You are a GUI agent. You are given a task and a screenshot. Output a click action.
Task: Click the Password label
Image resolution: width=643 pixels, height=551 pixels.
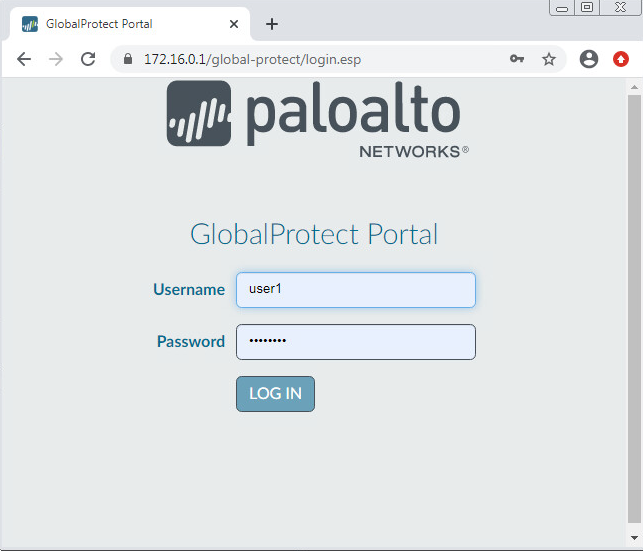coord(191,342)
